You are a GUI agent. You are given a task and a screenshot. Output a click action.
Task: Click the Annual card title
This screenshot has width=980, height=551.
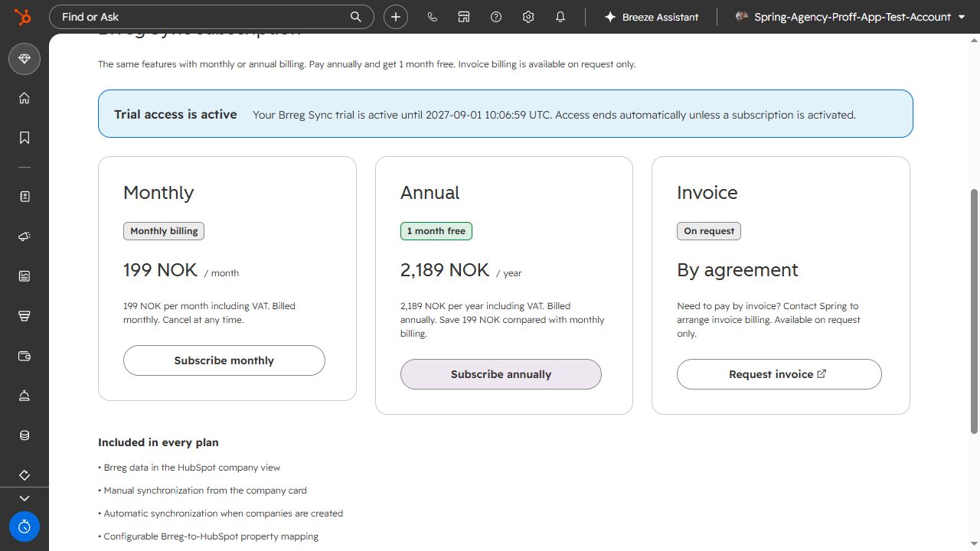[x=430, y=193]
